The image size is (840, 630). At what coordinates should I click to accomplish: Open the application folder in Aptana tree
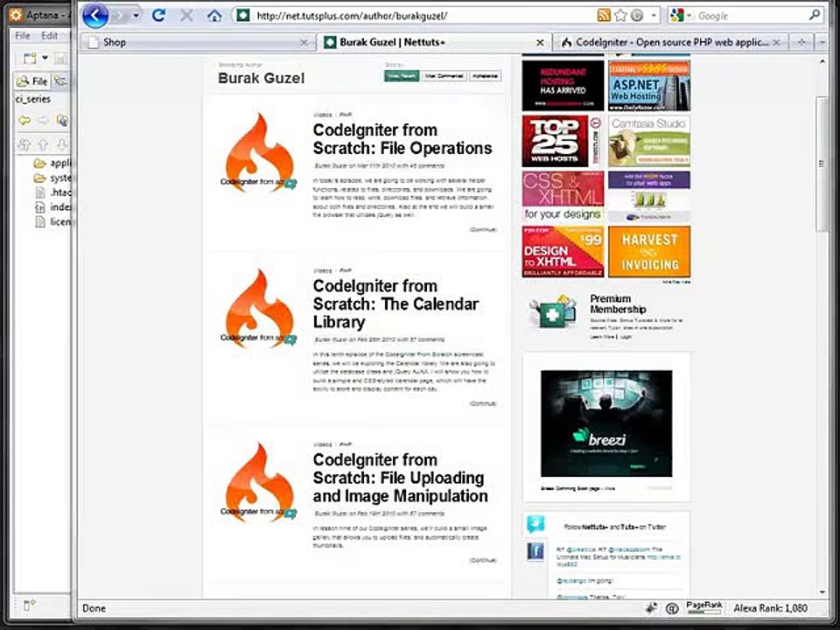53,163
